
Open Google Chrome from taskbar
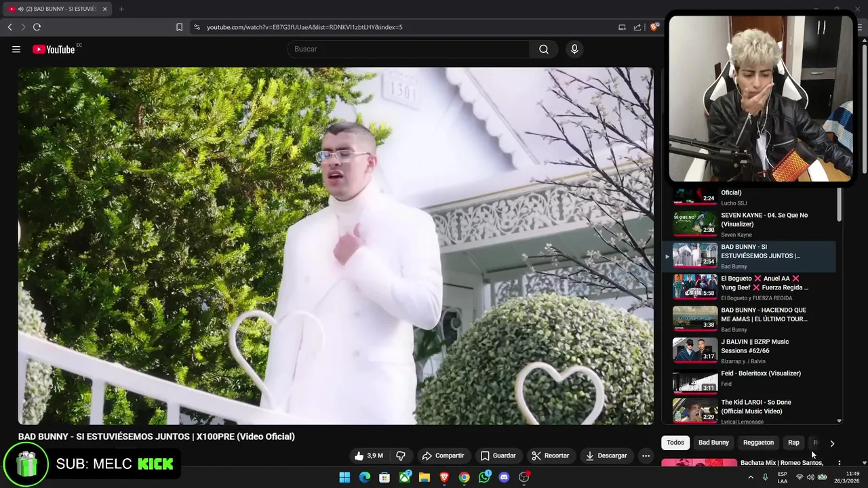click(x=464, y=477)
